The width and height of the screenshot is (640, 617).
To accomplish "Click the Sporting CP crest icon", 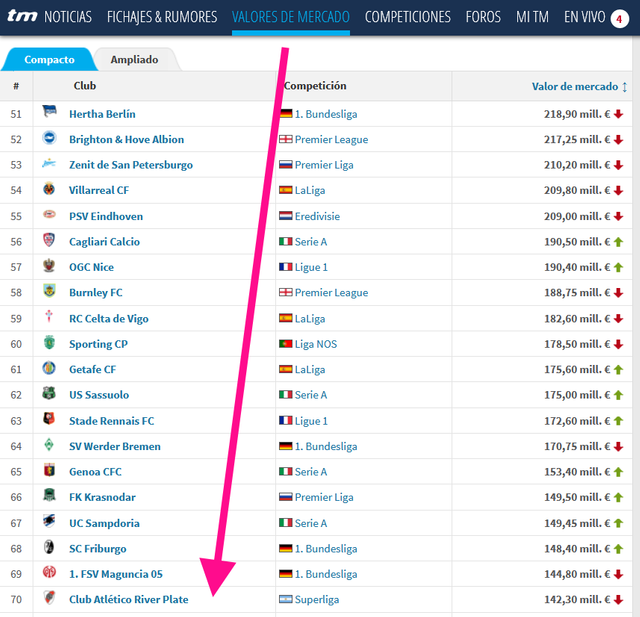I will tap(49, 342).
